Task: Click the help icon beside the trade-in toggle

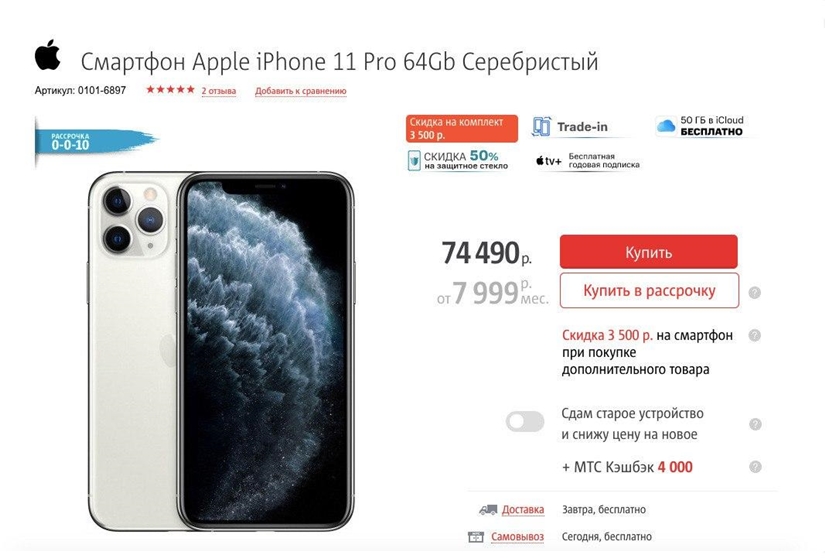Action: tap(755, 424)
